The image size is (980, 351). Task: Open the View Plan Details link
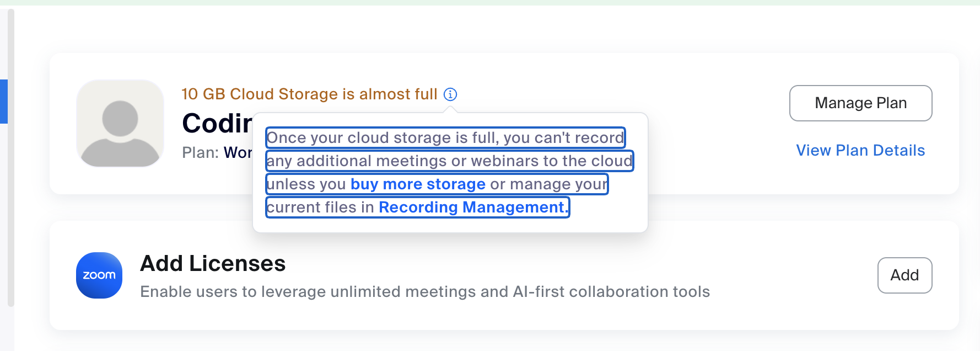click(860, 151)
